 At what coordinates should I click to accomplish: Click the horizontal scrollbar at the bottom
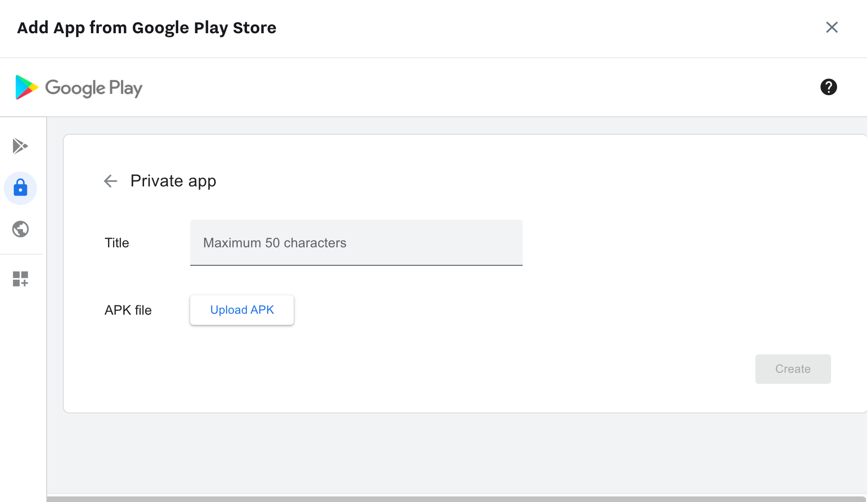[x=456, y=498]
